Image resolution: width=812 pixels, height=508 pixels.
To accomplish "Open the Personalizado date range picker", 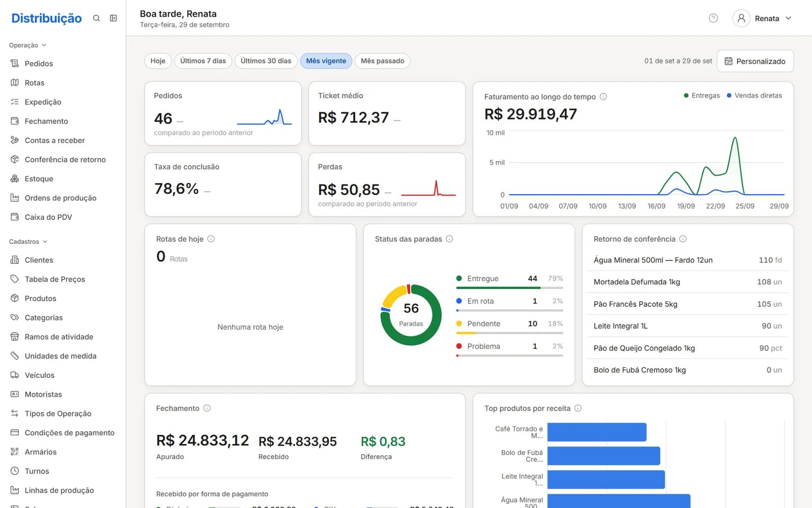I will [x=755, y=61].
